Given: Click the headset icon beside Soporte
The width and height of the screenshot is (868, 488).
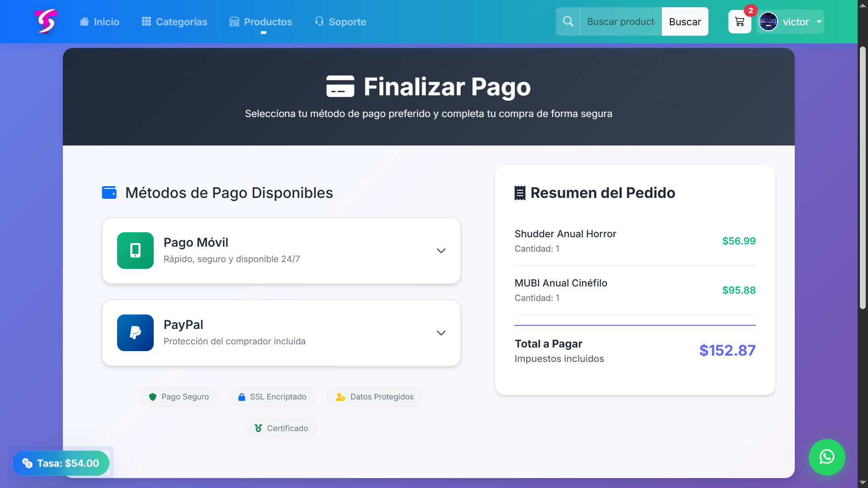Looking at the screenshot, I should tap(319, 21).
